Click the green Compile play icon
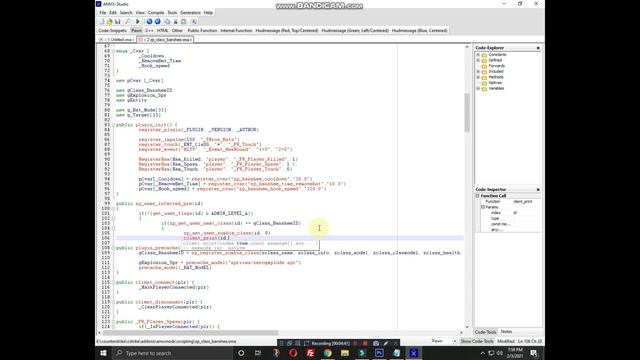The image size is (640, 360). [138, 22]
